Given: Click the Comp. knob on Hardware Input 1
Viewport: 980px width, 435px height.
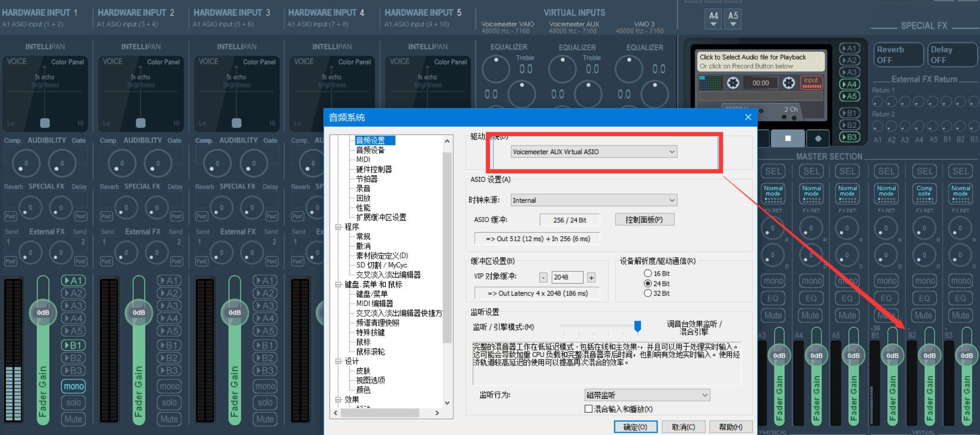Looking at the screenshot, I should click(x=26, y=163).
